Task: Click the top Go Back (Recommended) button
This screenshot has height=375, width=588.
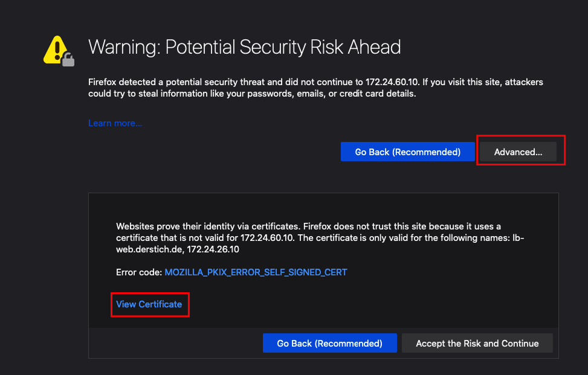Action: (x=408, y=152)
